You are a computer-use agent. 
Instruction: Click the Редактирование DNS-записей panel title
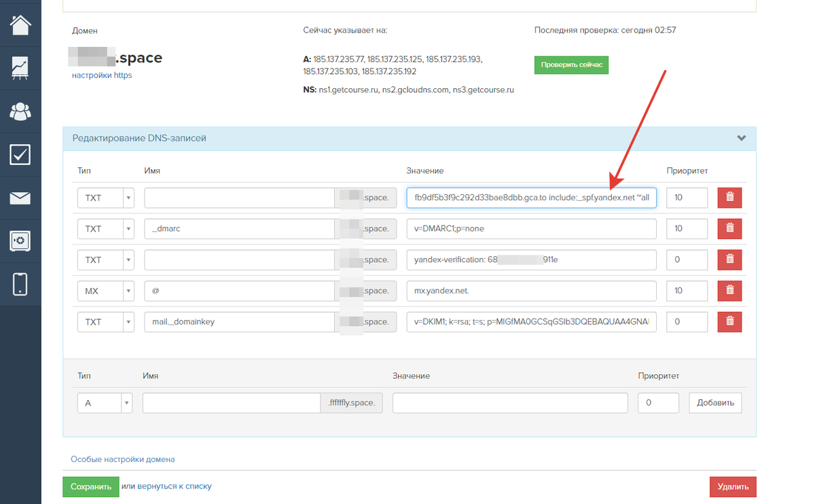tap(139, 138)
